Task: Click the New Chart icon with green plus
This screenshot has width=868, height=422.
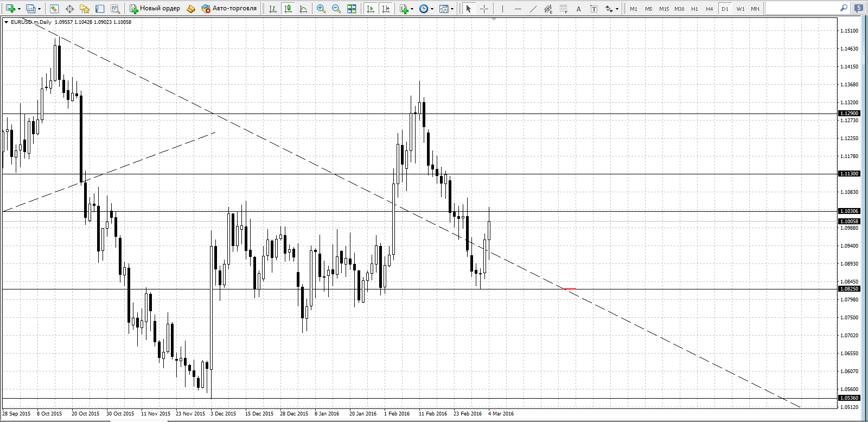Action: coord(10,9)
